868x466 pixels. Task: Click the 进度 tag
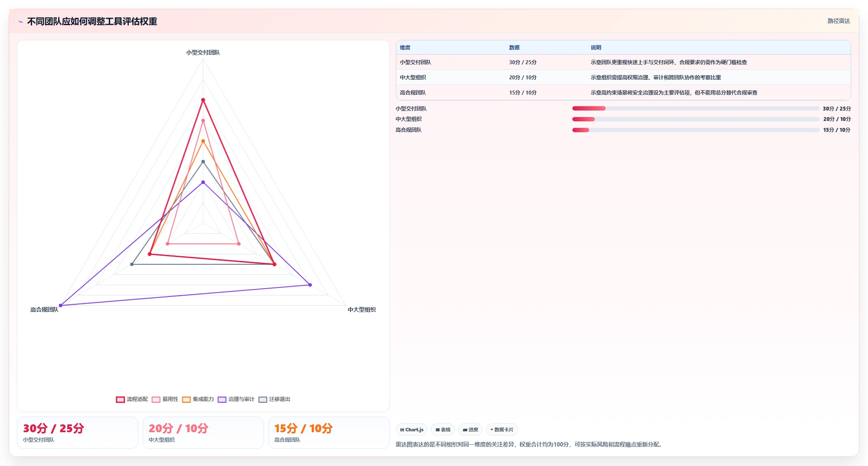[470, 430]
